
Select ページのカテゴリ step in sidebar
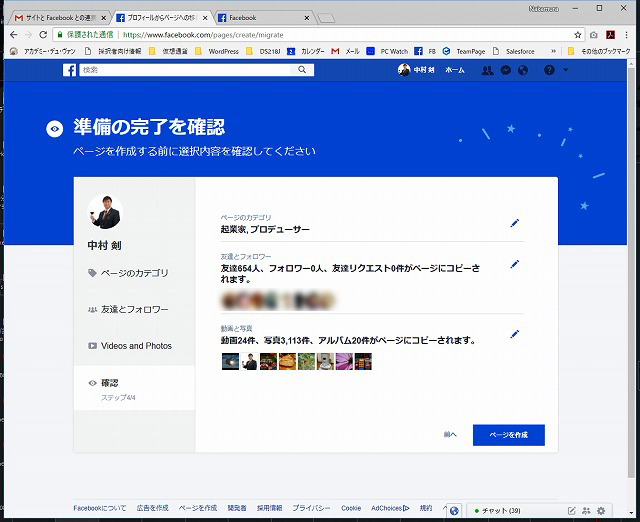click(x=134, y=273)
